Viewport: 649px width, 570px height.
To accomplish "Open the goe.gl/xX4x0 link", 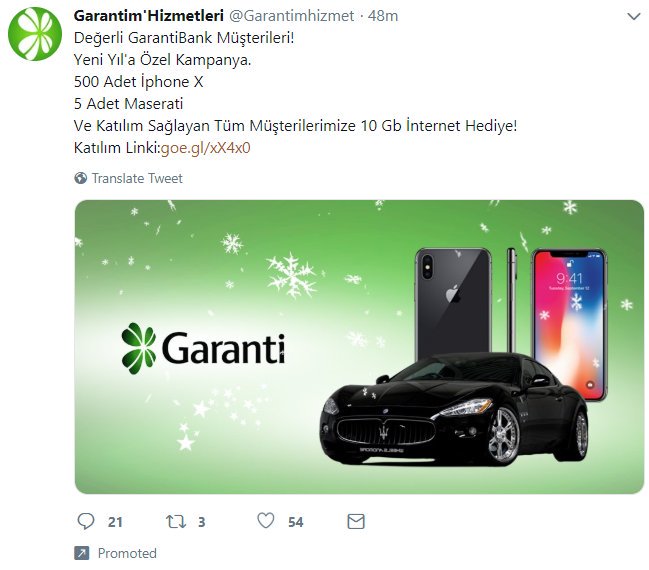I will pyautogui.click(x=205, y=148).
